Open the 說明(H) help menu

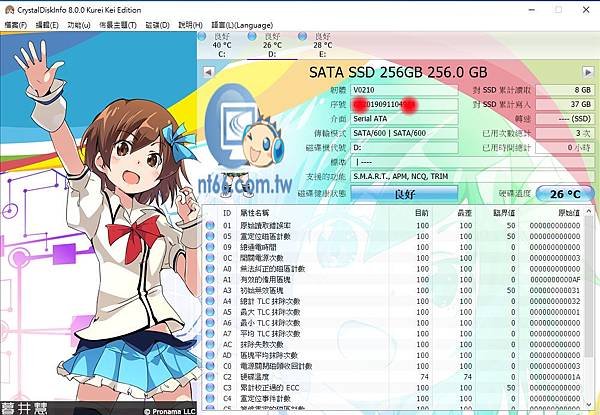click(x=190, y=25)
